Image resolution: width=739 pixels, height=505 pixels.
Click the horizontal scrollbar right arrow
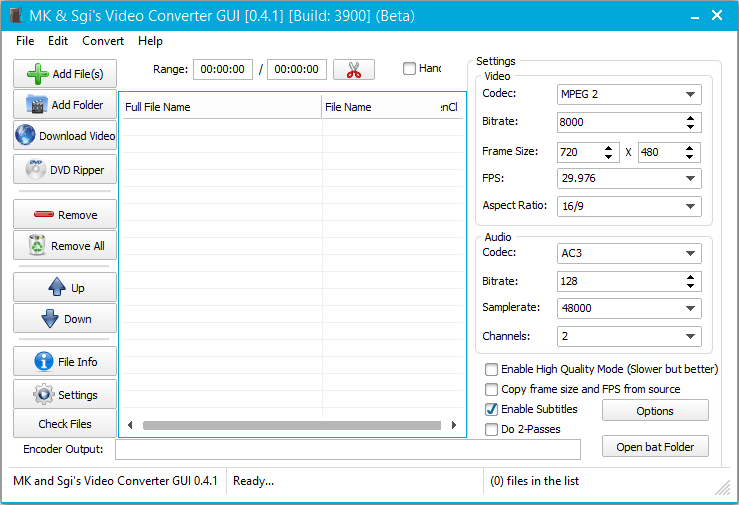(x=454, y=425)
